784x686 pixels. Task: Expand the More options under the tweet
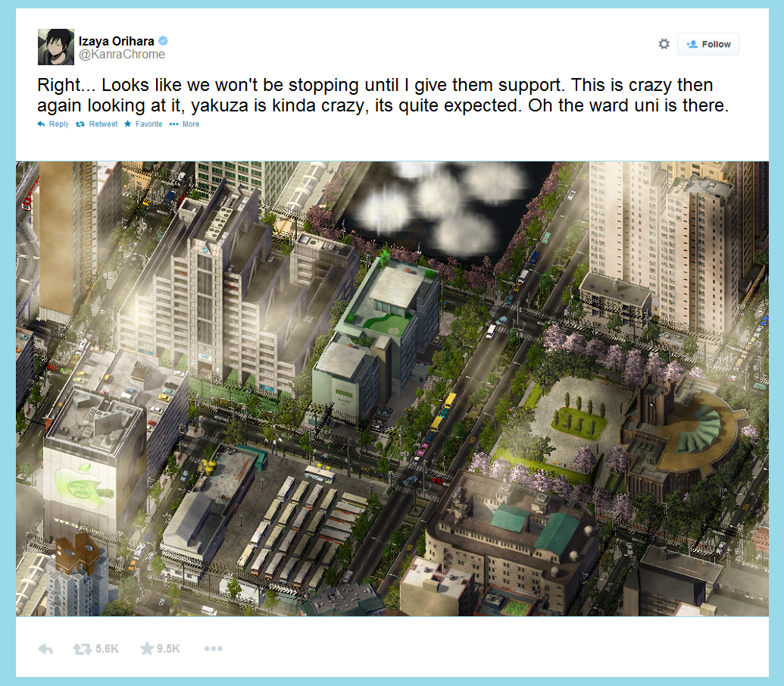tap(191, 124)
